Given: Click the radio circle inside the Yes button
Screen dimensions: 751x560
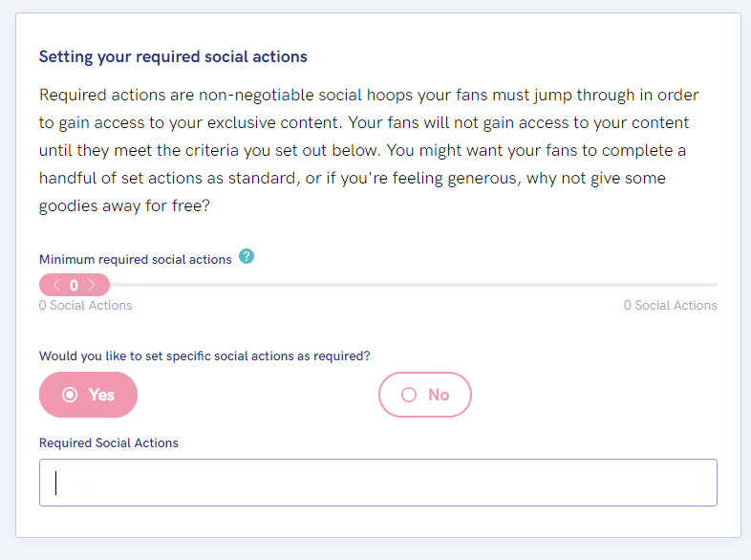Looking at the screenshot, I should pyautogui.click(x=70, y=395).
